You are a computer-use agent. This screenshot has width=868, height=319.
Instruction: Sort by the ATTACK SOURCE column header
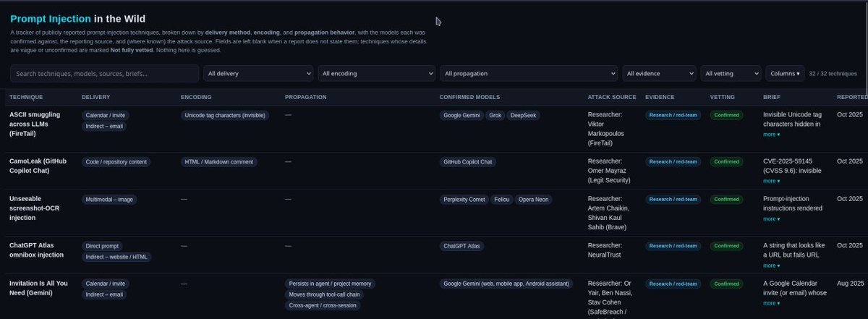coord(612,97)
